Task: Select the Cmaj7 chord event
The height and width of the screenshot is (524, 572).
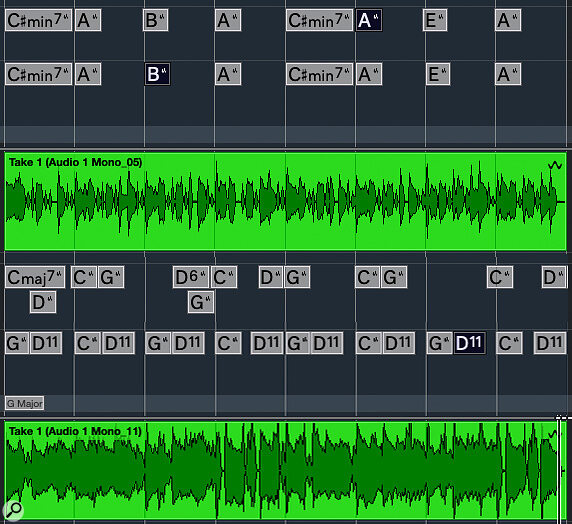Action: (35, 277)
